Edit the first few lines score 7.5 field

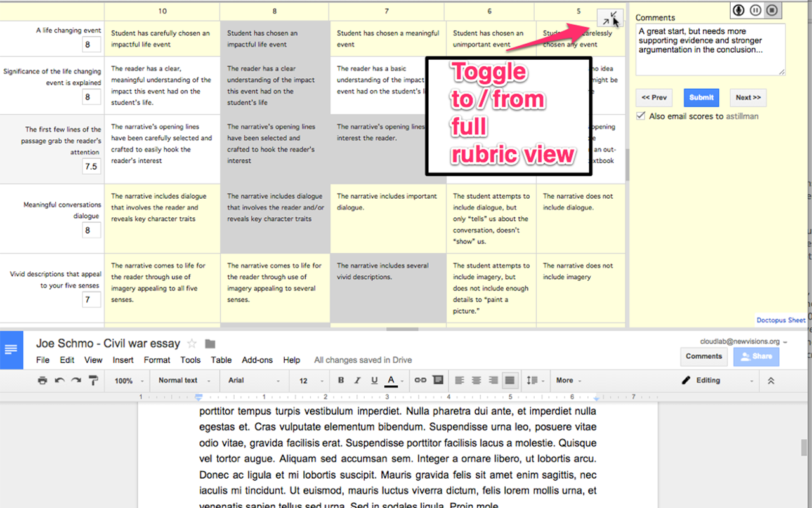[x=91, y=166]
